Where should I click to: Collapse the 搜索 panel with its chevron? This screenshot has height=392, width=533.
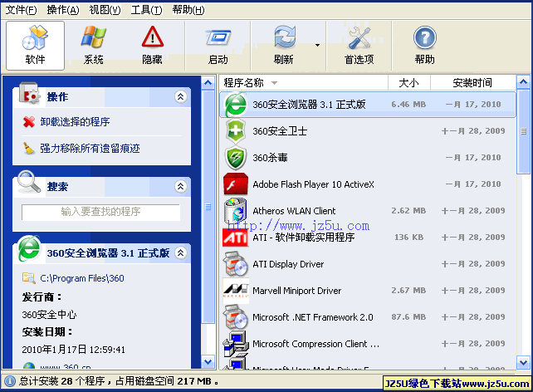coord(180,186)
